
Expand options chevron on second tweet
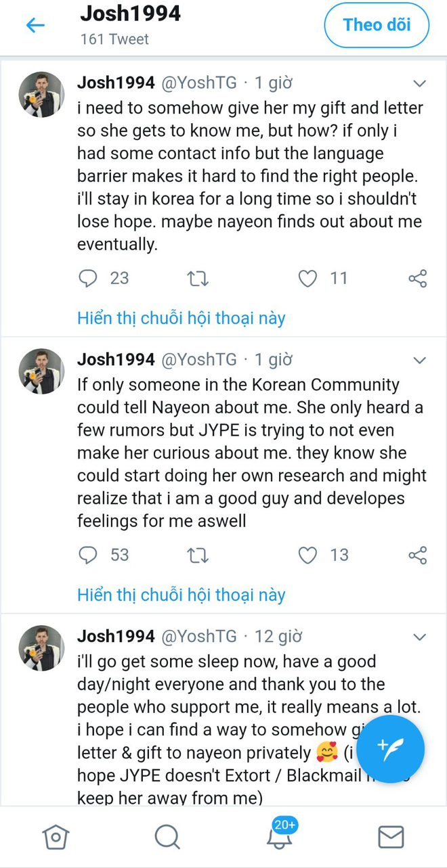[x=419, y=361]
